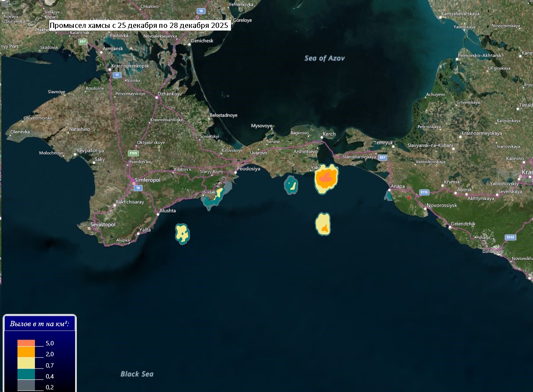Select the catch zone south of Alushta
533x392 pixels.
(x=182, y=234)
